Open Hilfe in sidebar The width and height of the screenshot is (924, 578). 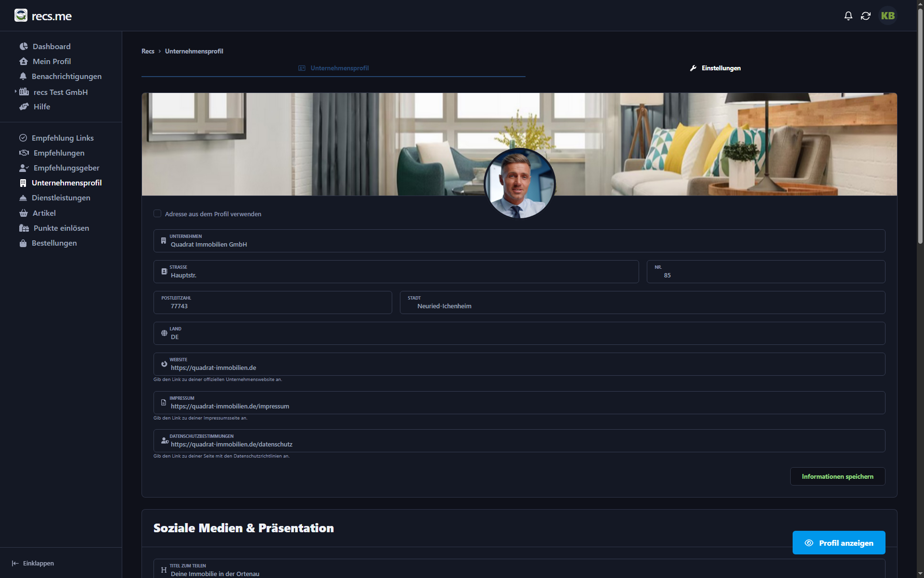[x=41, y=106]
